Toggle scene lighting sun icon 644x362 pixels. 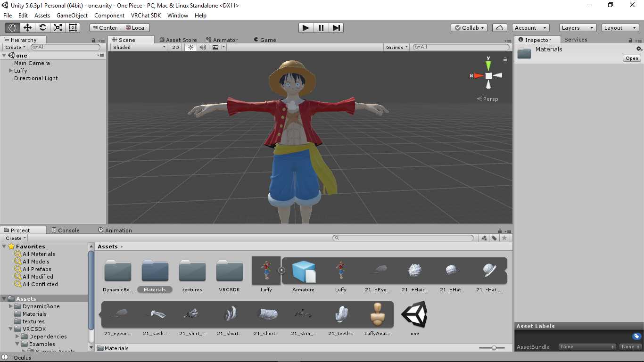coord(190,47)
